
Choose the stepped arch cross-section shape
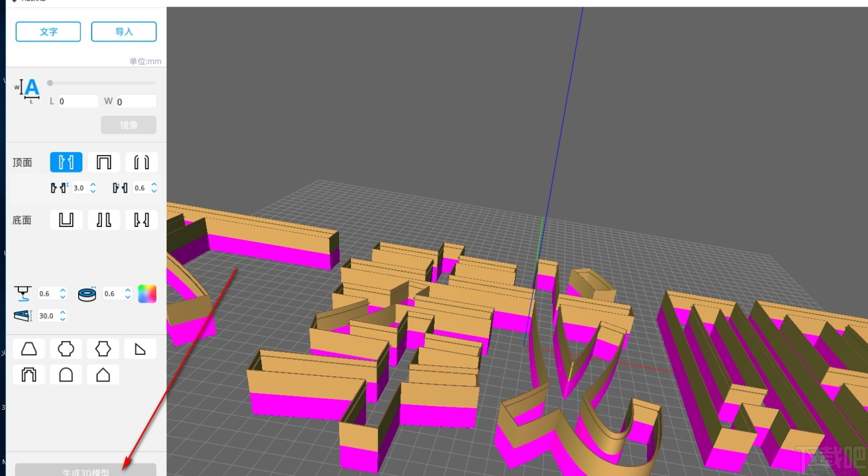[29, 375]
